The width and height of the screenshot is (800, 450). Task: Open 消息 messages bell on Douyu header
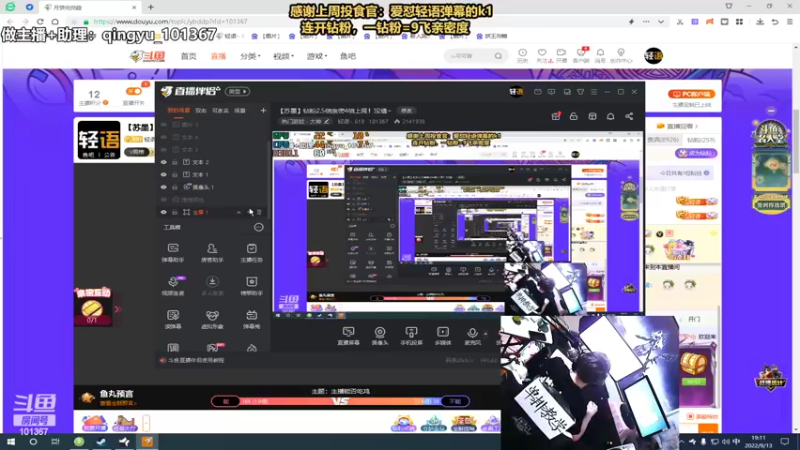tap(601, 56)
